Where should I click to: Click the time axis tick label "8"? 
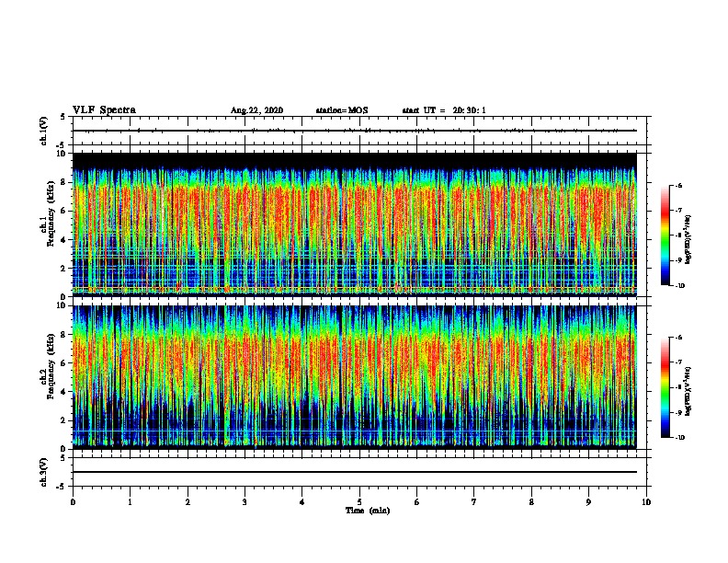tap(531, 502)
